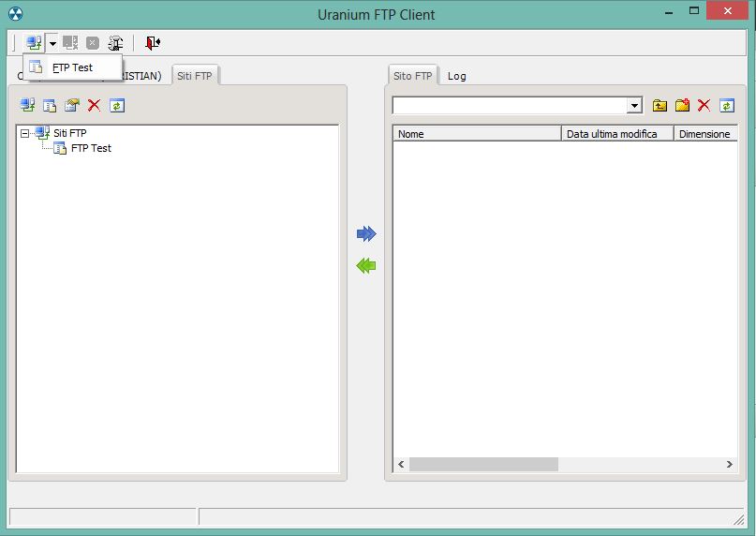Click inside the remote path combo box
This screenshot has height=536, width=756.
[x=511, y=105]
